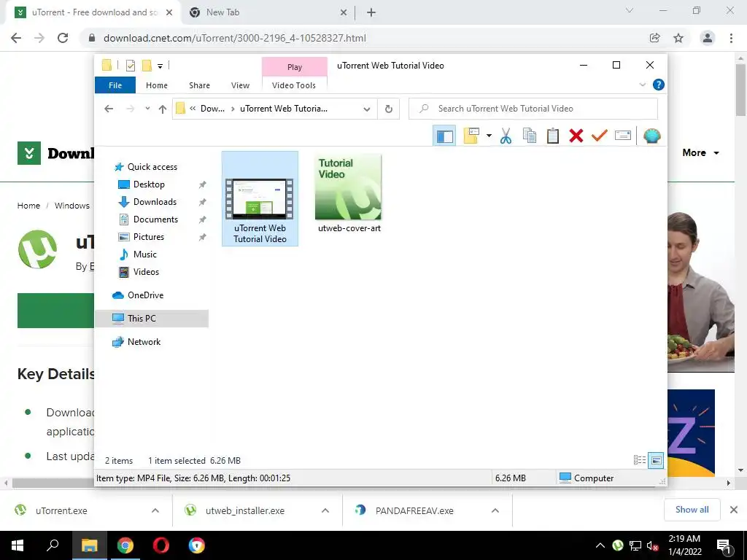Open the uTorrent.exe downloaded file
Viewport: 747px width, 560px height.
click(61, 510)
